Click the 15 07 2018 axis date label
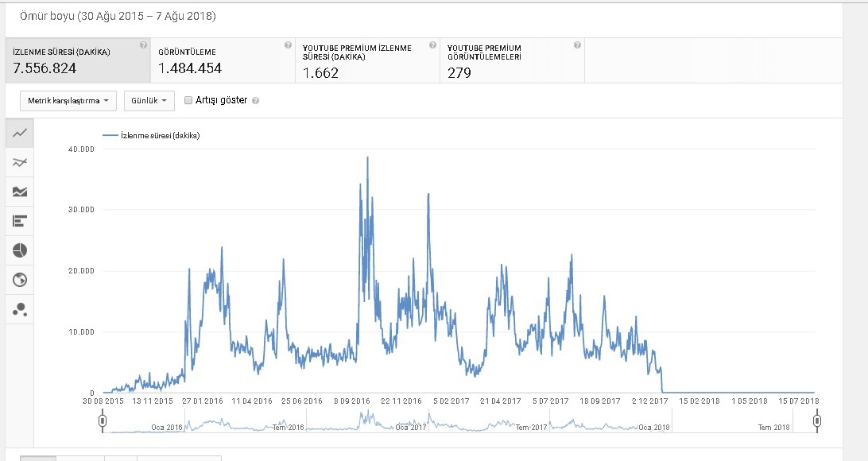The width and height of the screenshot is (868, 461). click(799, 401)
